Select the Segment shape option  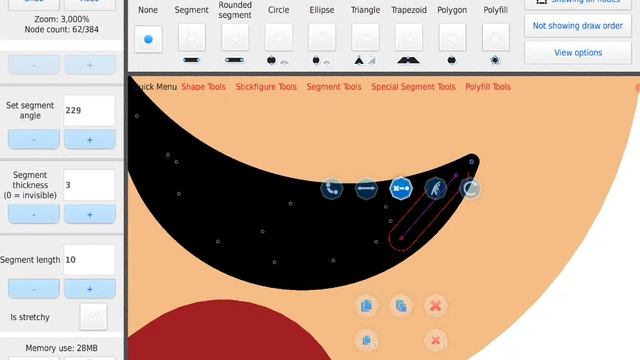pyautogui.click(x=191, y=37)
